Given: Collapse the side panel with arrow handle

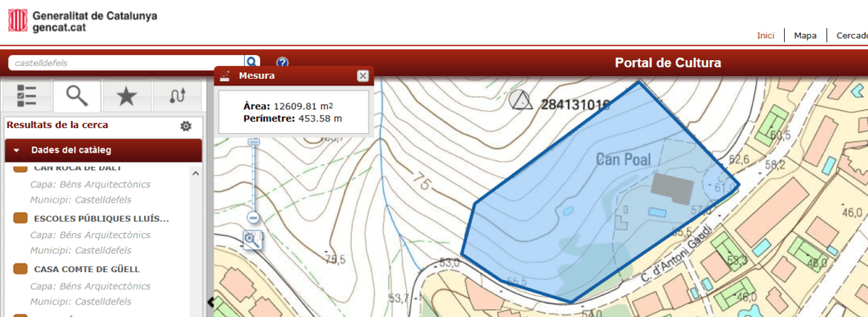Looking at the screenshot, I should click(210, 302).
